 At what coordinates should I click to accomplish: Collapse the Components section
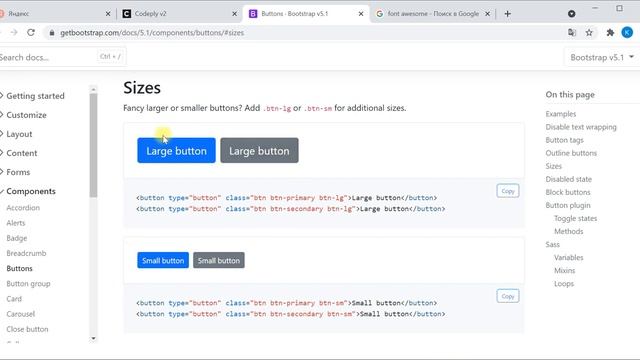(x=31, y=191)
